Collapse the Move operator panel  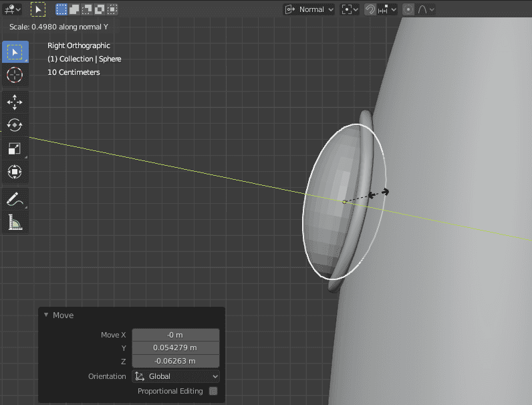click(x=46, y=315)
